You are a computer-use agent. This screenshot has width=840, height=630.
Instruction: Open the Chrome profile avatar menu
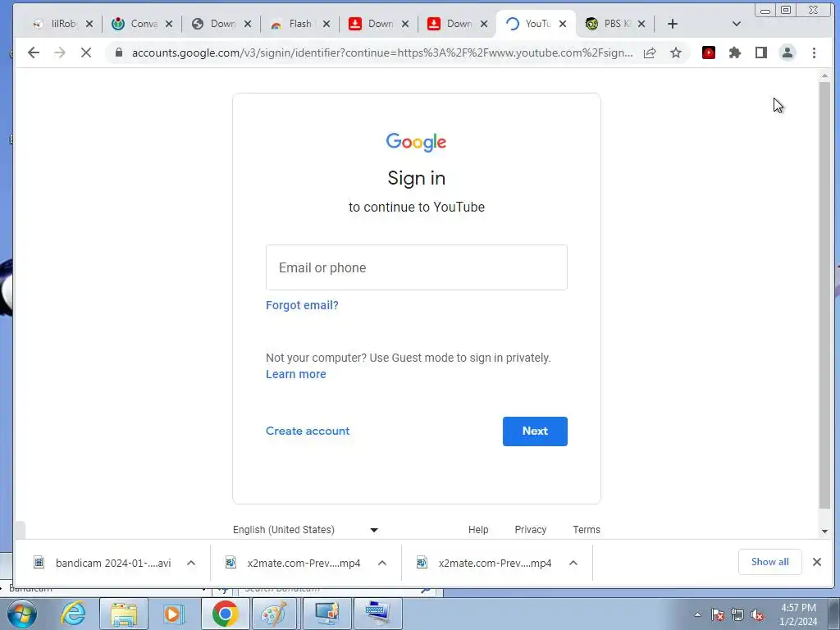tap(787, 52)
